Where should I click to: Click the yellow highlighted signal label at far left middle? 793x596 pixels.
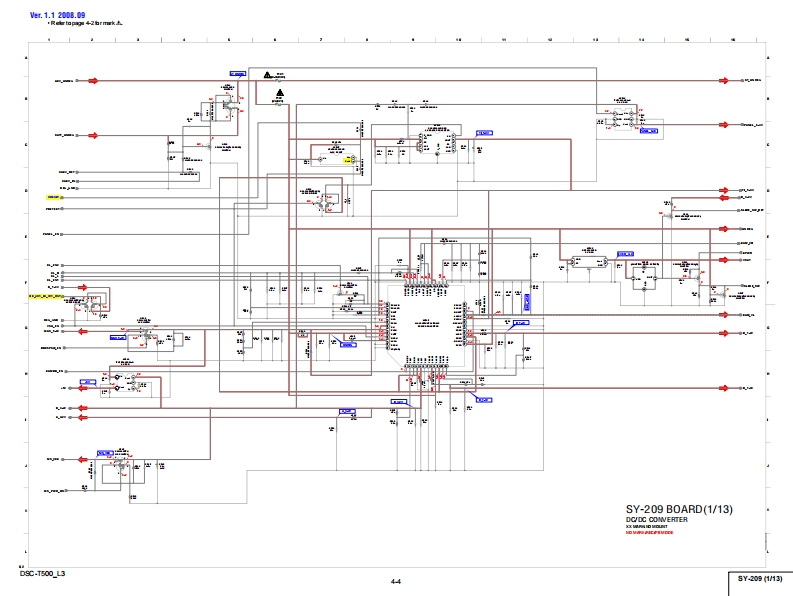point(54,198)
